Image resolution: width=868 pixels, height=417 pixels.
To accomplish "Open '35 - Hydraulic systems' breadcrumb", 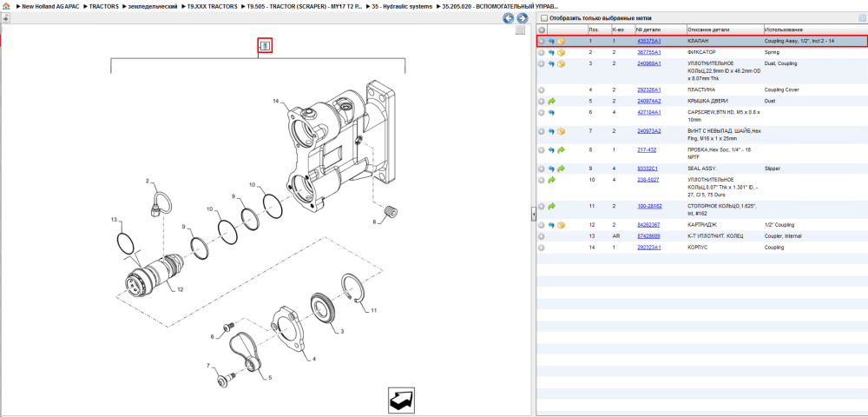I will [x=402, y=6].
